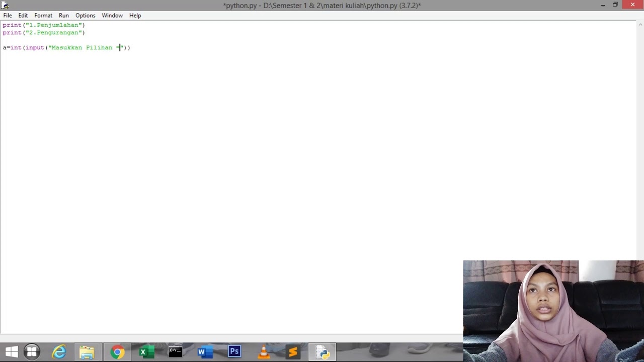
Task: Open the all apps grid taskbar icon
Action: [32, 352]
